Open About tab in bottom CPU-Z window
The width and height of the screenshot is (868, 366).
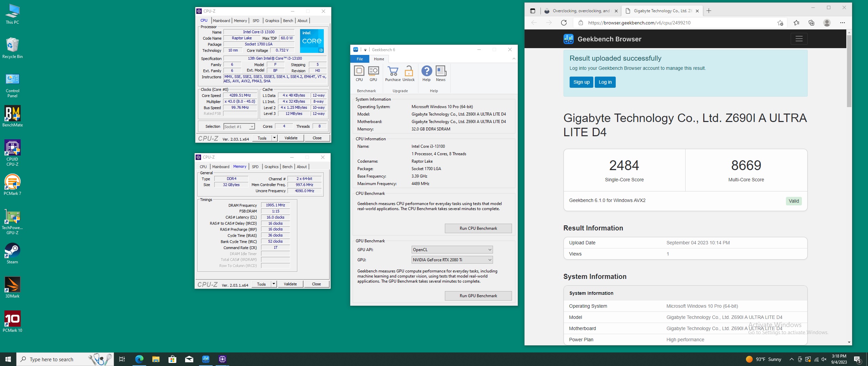[302, 167]
